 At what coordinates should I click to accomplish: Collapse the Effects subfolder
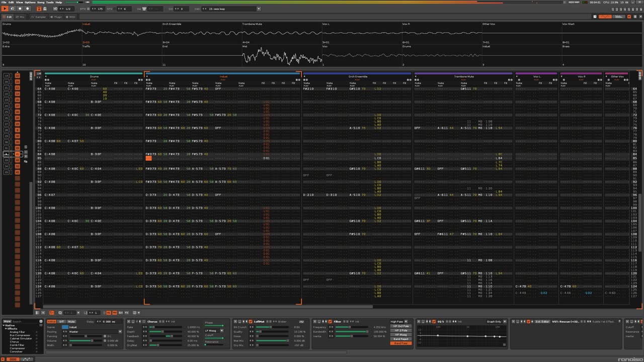(x=6, y=329)
